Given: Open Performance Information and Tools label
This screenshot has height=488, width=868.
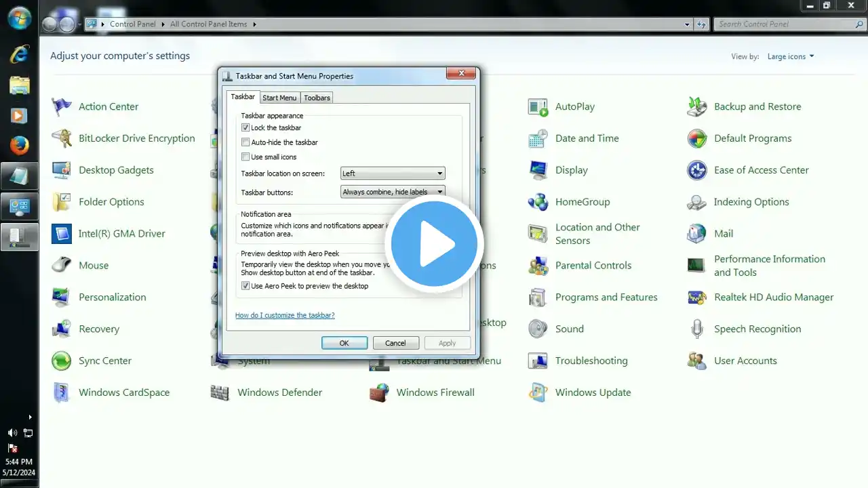Looking at the screenshot, I should pyautogui.click(x=770, y=266).
